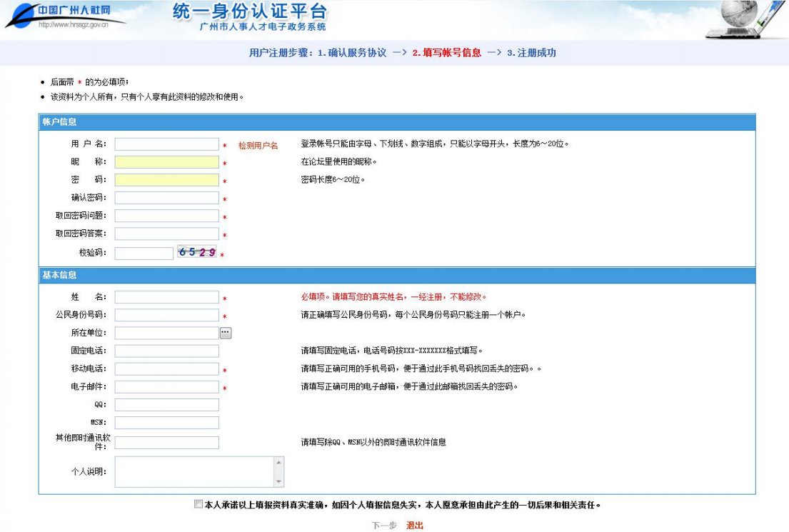Click the 所在单位 input field

(166, 333)
